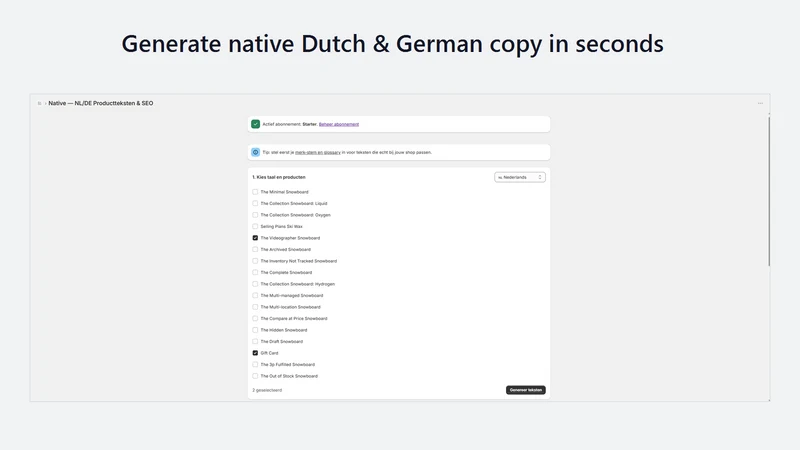Check The Collection Snowboard: Liquid checkbox
The image size is (800, 450).
pyautogui.click(x=255, y=203)
